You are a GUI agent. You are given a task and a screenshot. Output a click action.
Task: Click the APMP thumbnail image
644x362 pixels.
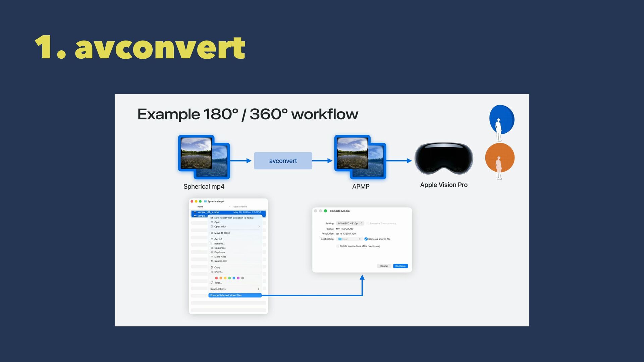pyautogui.click(x=360, y=157)
